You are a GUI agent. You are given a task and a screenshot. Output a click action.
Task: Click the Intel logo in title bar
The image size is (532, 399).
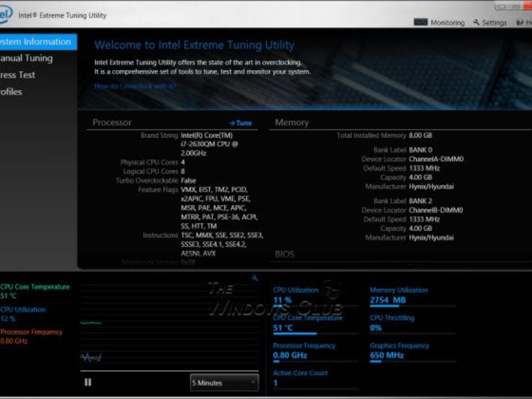tap(5, 15)
